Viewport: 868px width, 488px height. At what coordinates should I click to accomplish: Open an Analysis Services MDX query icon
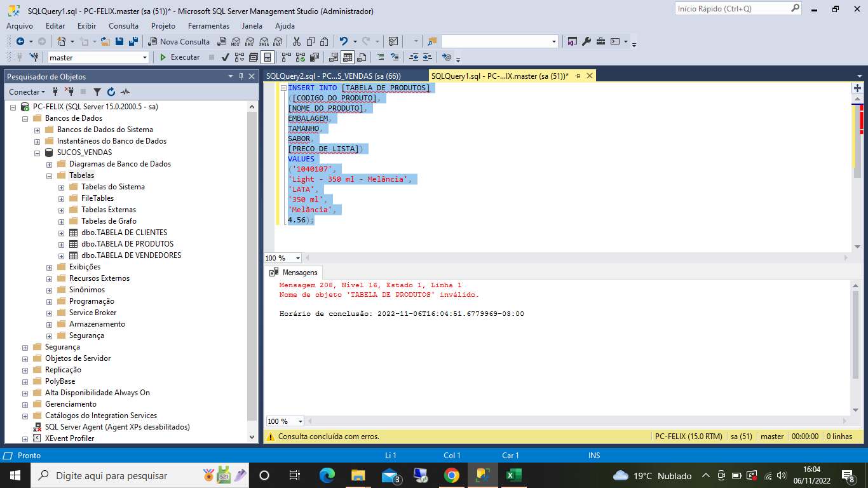[x=235, y=41]
